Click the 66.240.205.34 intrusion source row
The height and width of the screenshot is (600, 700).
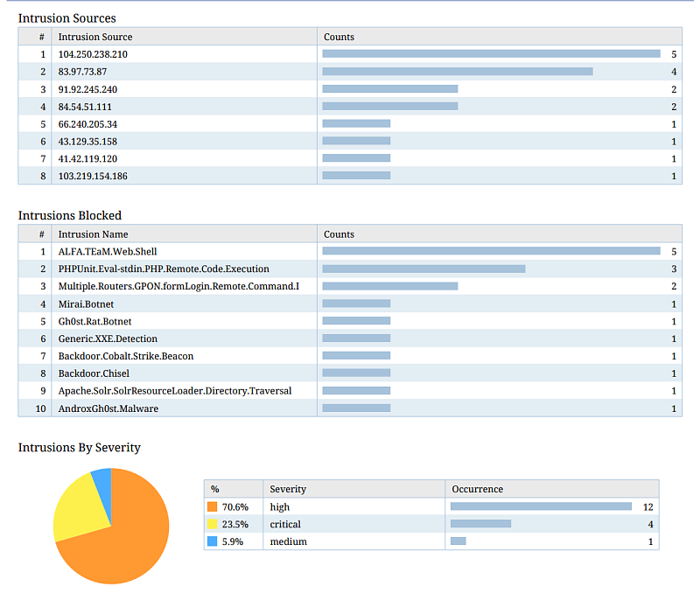click(87, 124)
